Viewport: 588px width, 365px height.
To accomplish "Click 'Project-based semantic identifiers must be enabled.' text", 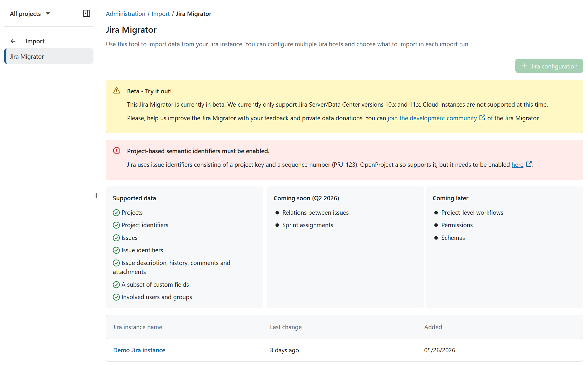I will (x=198, y=151).
